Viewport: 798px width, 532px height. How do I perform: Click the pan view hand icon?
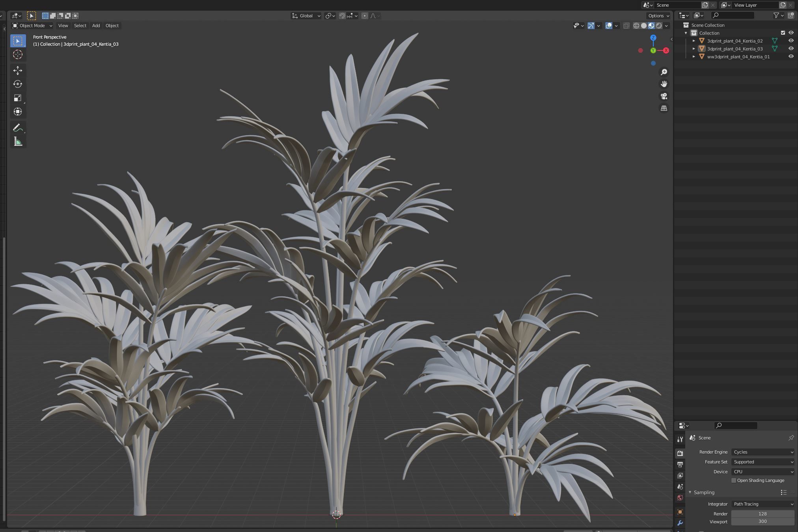[664, 84]
